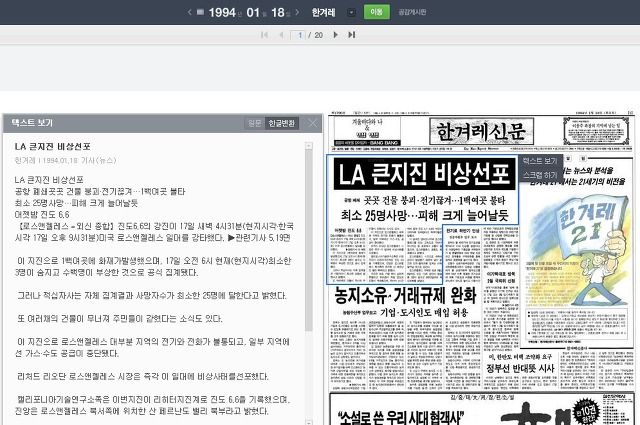Click the green 이동 button
640x425 pixels.
pyautogui.click(x=376, y=12)
